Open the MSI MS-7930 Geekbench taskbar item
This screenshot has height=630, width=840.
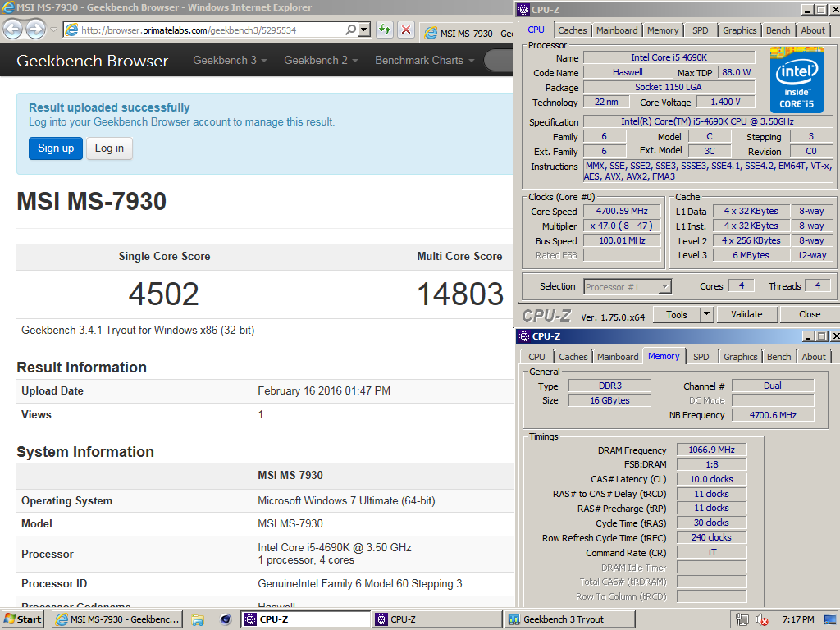coord(117,619)
